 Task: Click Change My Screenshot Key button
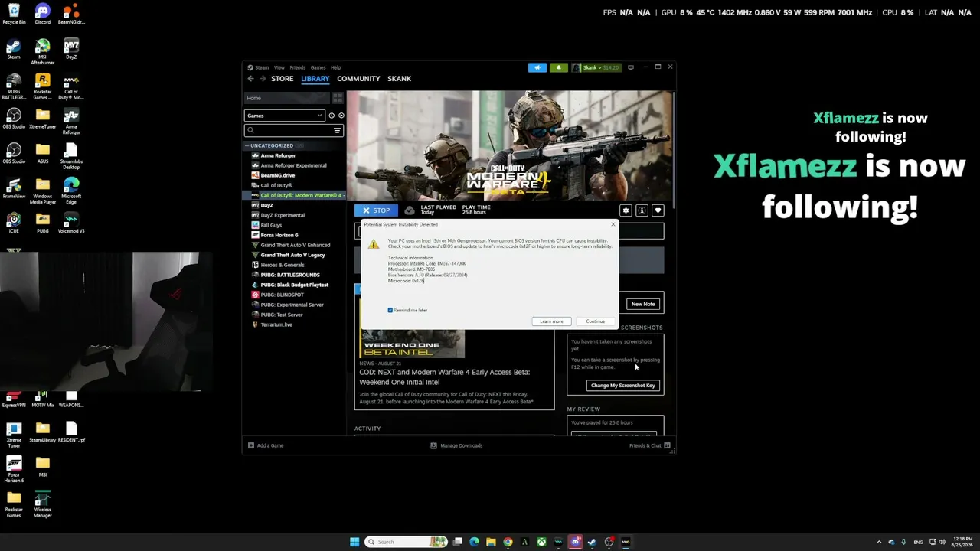623,385
